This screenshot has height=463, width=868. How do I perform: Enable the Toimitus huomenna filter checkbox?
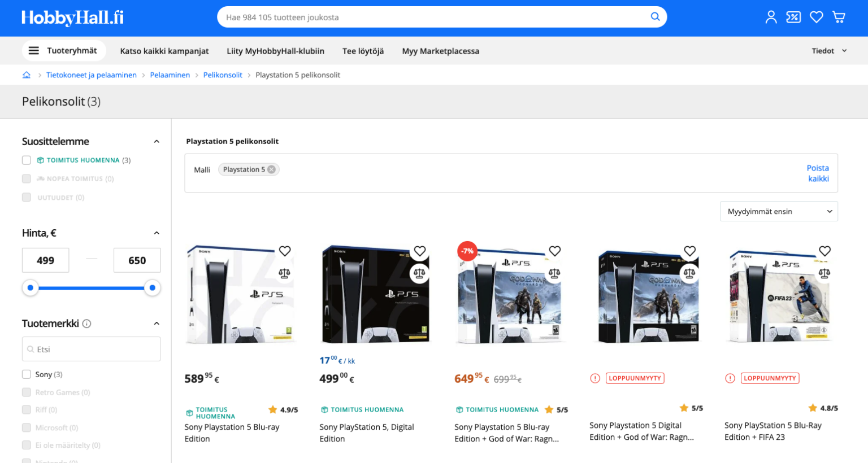[27, 160]
